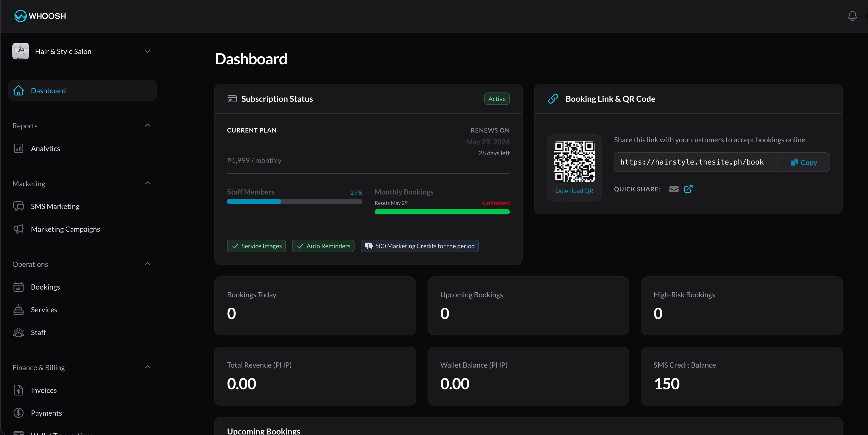Click the SMS Credit Balance card
868x435 pixels.
tap(742, 376)
